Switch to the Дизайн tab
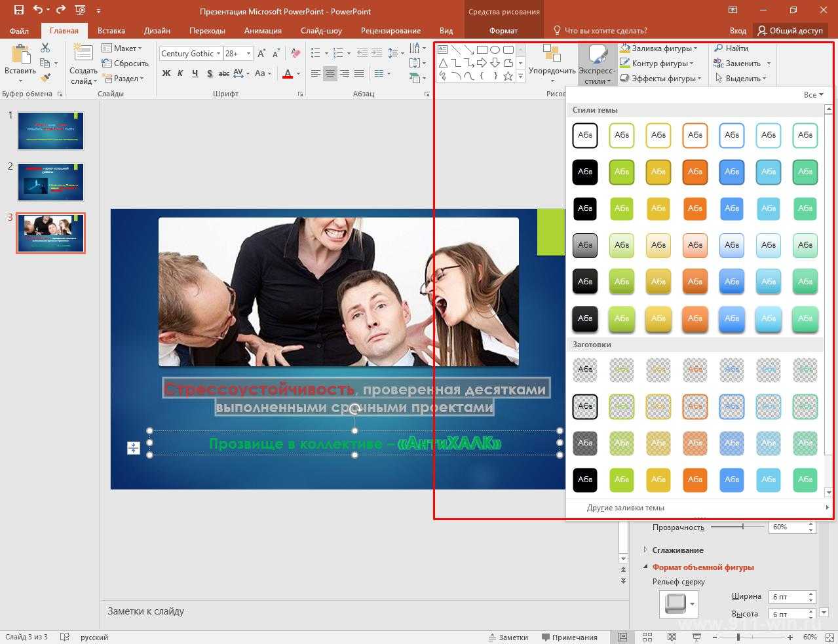Image resolution: width=838 pixels, height=644 pixels. pyautogui.click(x=157, y=31)
